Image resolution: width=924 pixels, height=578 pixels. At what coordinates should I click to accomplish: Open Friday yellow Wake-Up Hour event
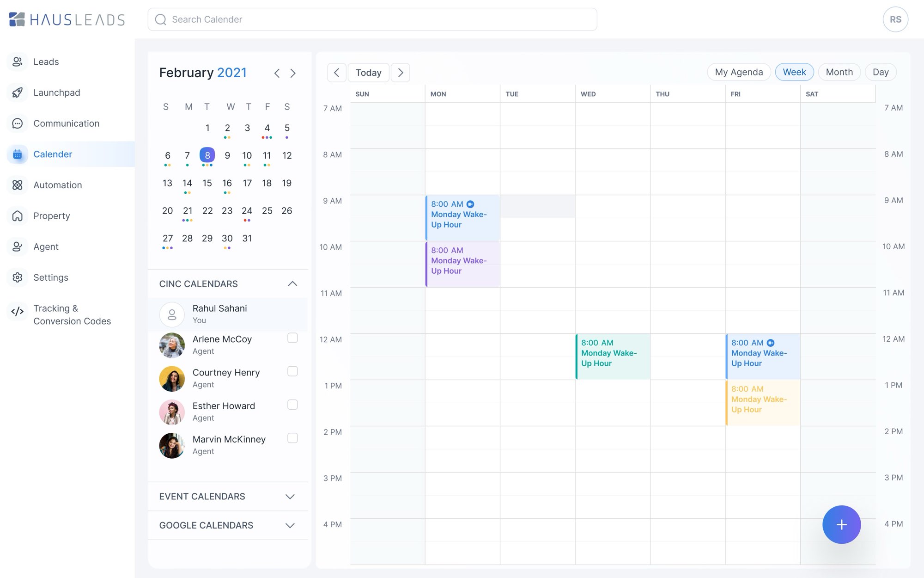pyautogui.click(x=763, y=403)
